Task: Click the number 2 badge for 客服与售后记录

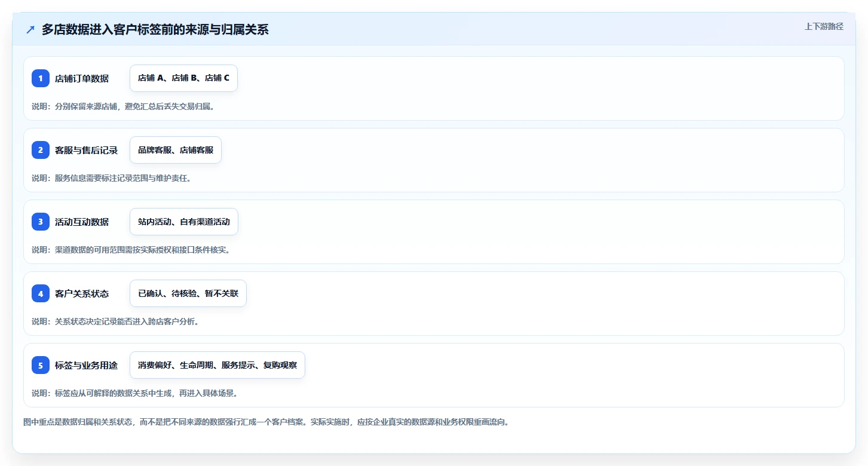Action: (41, 150)
